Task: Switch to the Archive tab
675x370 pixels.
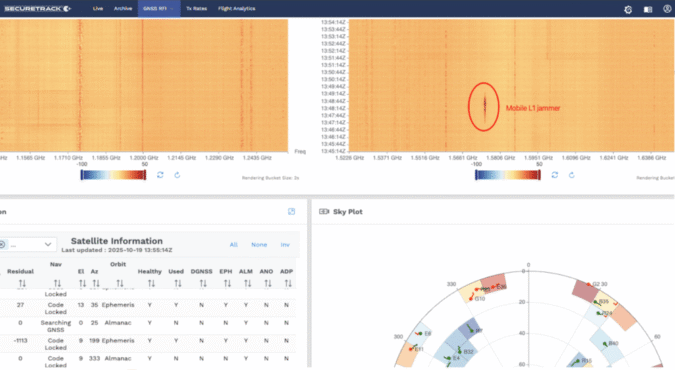Action: (x=123, y=9)
